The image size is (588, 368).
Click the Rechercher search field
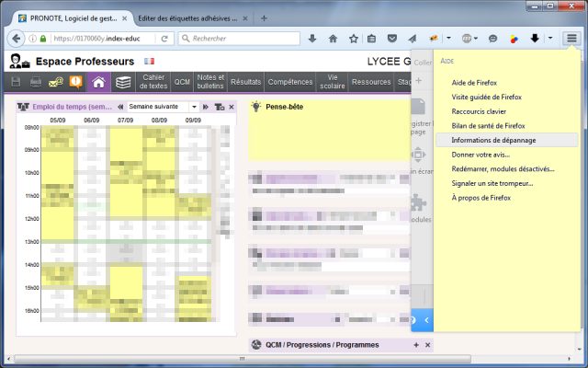pyautogui.click(x=239, y=39)
